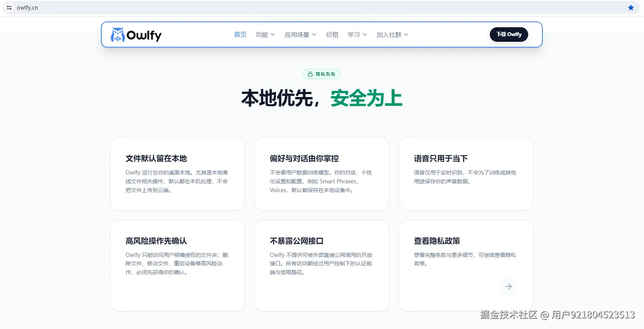The height and width of the screenshot is (329, 644).
Task: Click the 隐私为先 badge text
Action: pyautogui.click(x=325, y=74)
